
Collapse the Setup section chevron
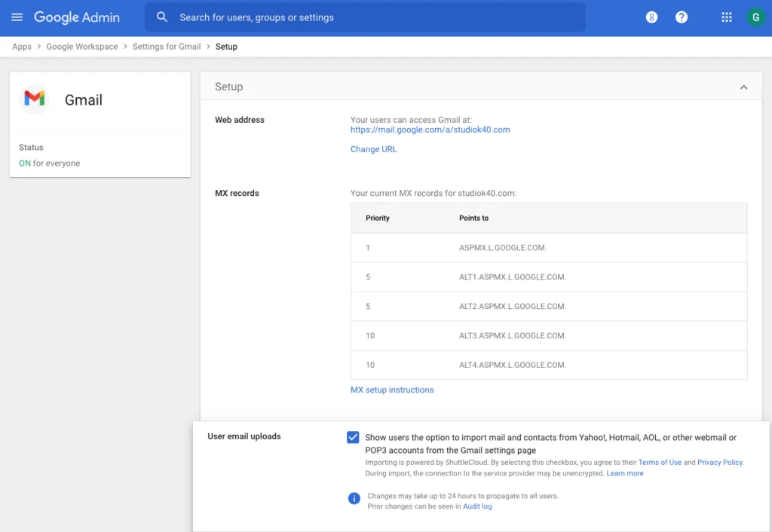743,87
